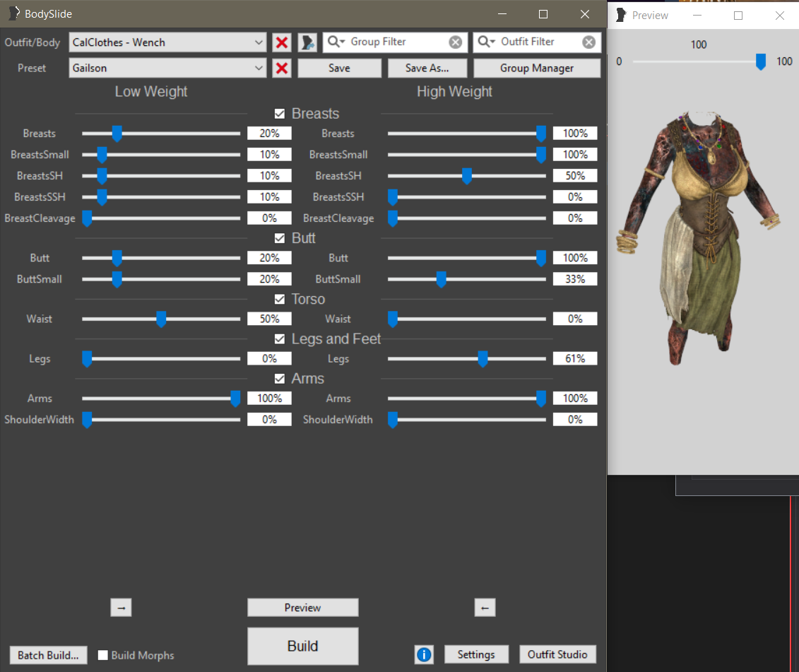The height and width of the screenshot is (672, 799).
Task: Click the low weight Waist slider handle
Action: coord(161,319)
